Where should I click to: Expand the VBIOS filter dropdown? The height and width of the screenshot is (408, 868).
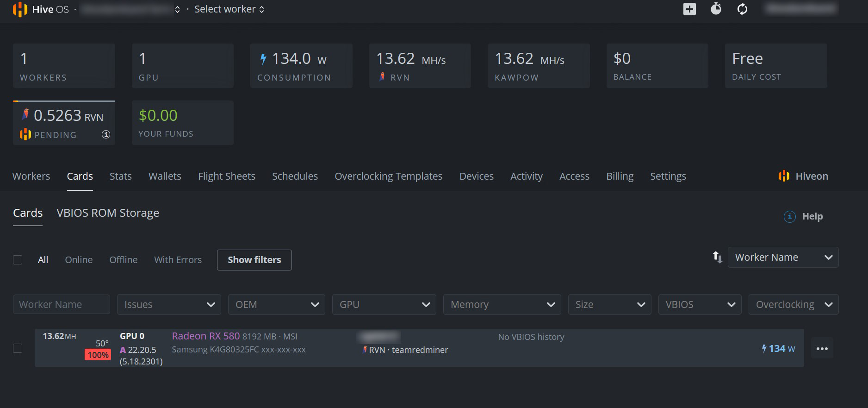[x=700, y=304]
